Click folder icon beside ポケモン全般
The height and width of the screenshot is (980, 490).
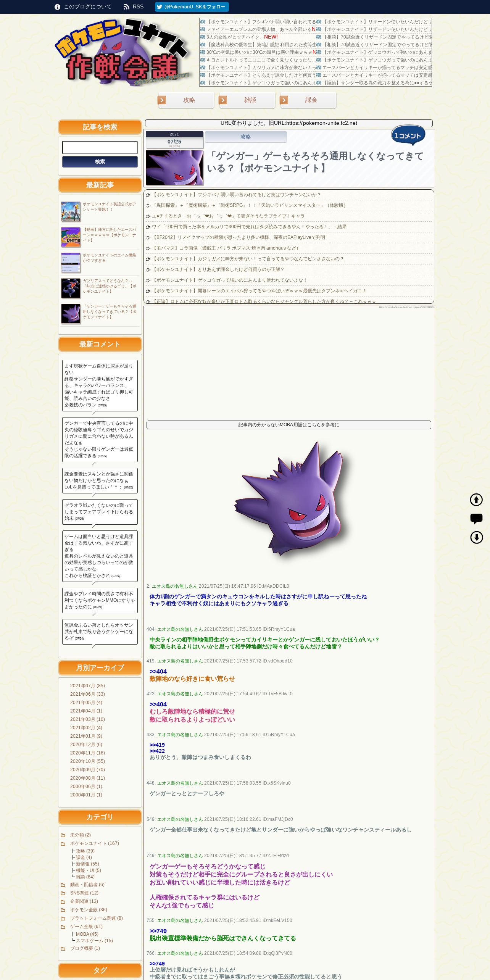point(63,910)
